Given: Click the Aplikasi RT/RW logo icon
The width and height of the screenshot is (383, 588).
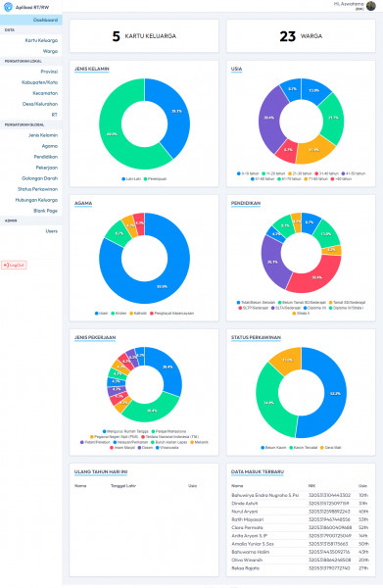Looking at the screenshot, I should pos(8,7).
